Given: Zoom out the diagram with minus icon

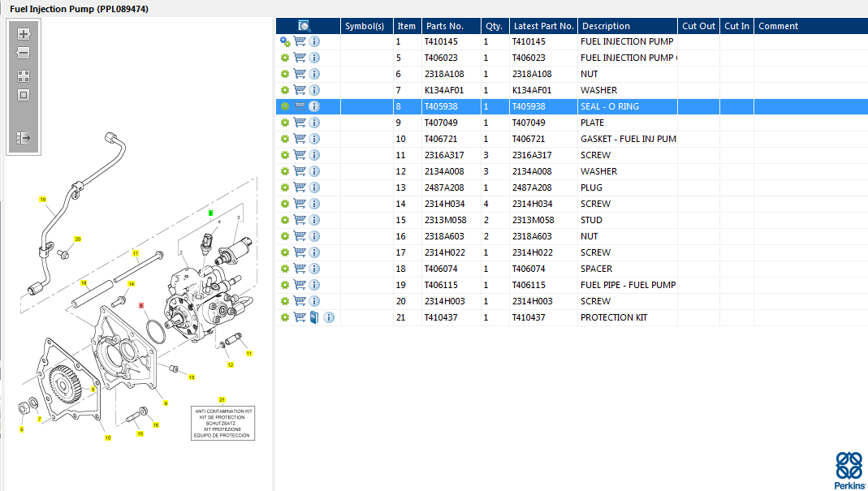Looking at the screenshot, I should point(24,53).
